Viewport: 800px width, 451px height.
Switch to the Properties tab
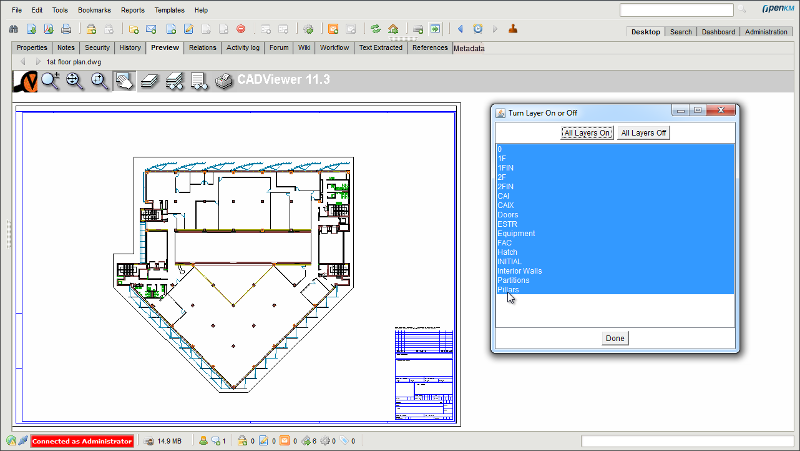[x=32, y=47]
